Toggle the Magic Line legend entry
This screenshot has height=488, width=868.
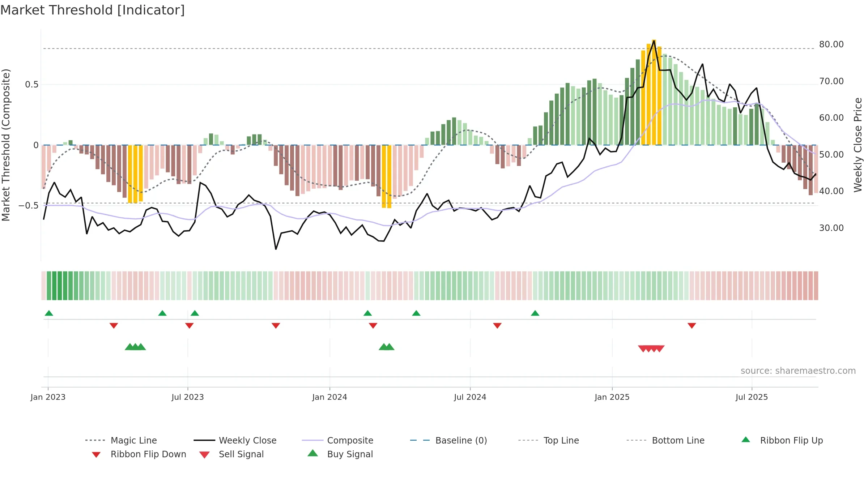121,440
